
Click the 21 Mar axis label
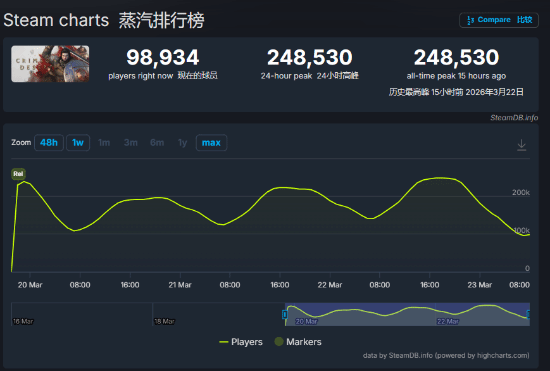coord(180,285)
